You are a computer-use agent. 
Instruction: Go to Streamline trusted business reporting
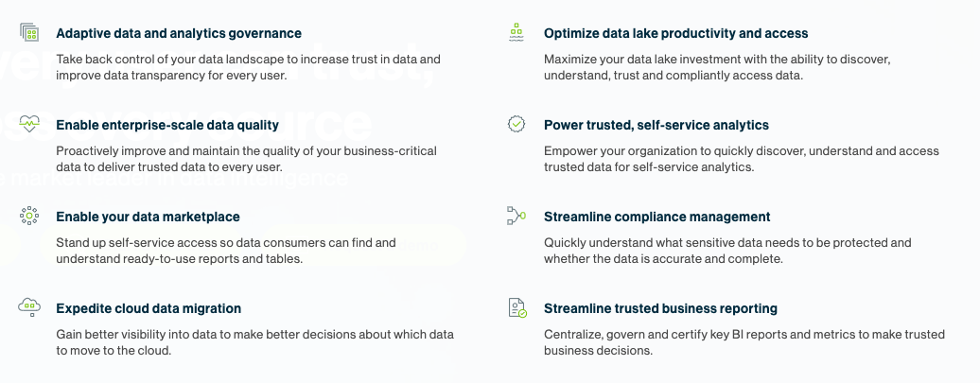pos(660,308)
